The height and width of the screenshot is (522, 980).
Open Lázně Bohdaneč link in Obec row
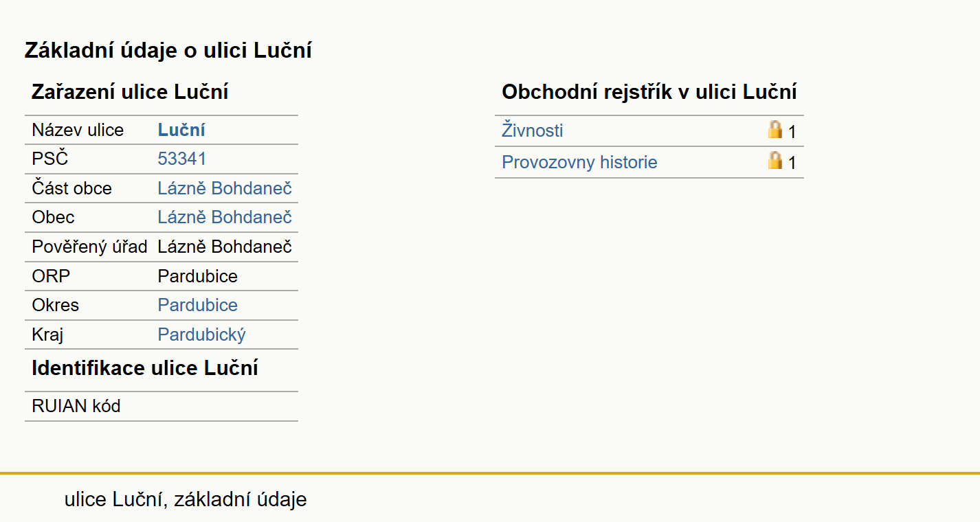click(x=225, y=217)
